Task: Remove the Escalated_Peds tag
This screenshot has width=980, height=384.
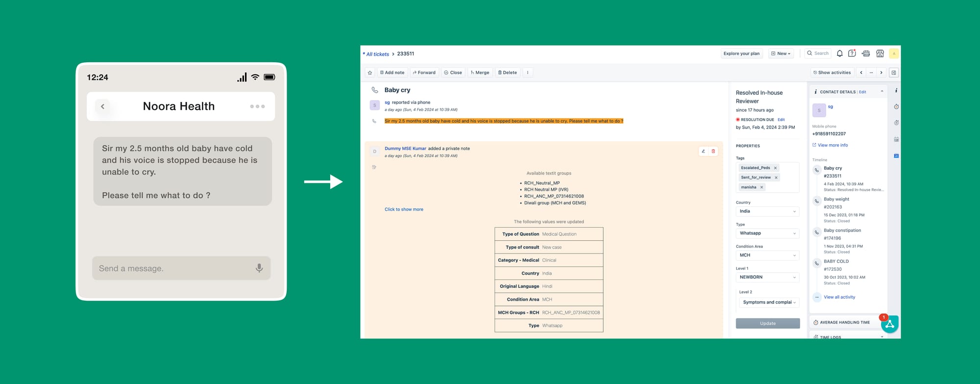Action: (775, 168)
